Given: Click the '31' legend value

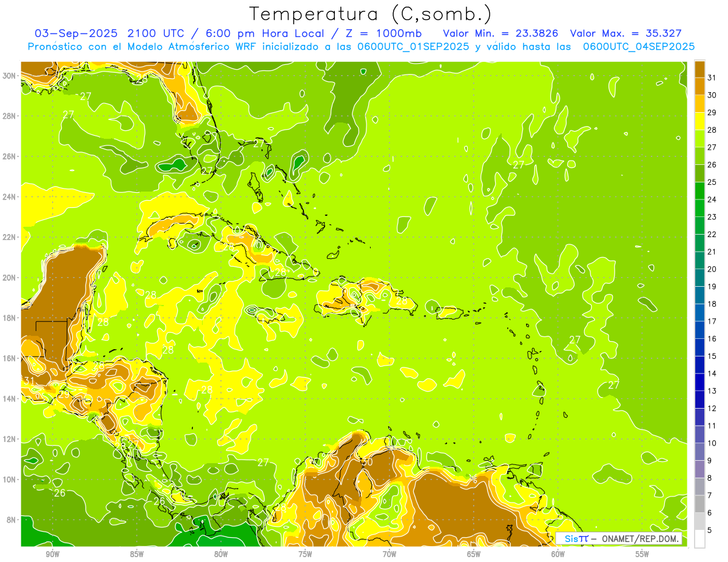Looking at the screenshot, I should pos(712,78).
